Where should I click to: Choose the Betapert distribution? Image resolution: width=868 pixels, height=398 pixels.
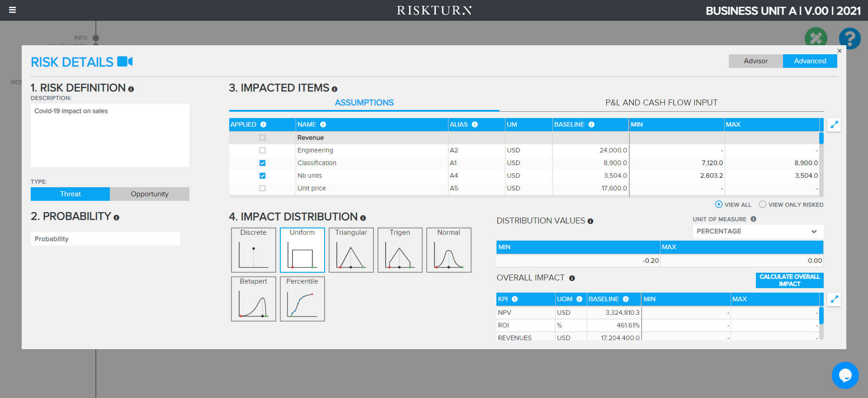pyautogui.click(x=253, y=299)
